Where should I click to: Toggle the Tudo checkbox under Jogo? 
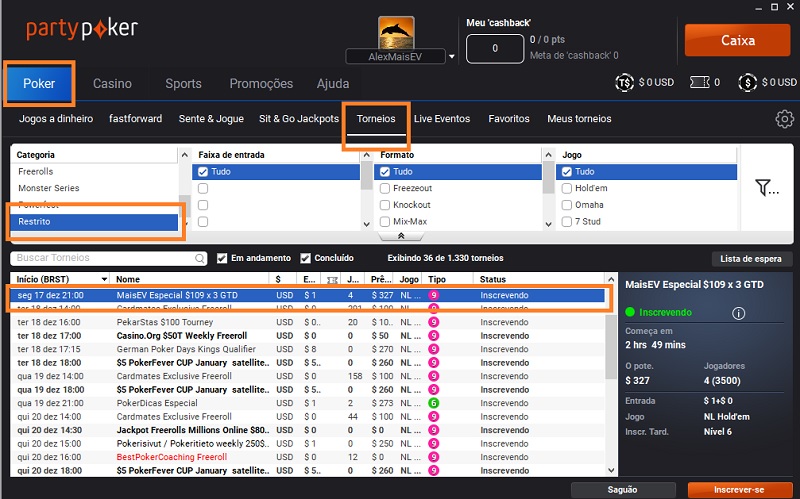coord(566,172)
